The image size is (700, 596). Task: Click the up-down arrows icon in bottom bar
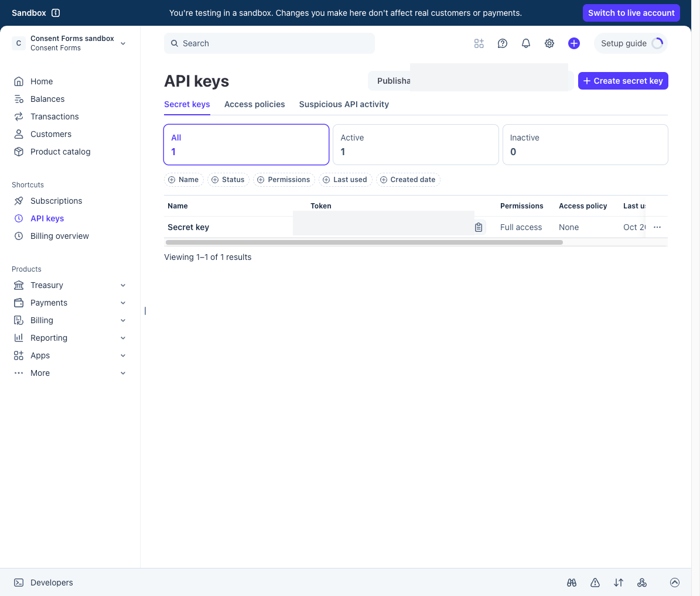pos(619,583)
